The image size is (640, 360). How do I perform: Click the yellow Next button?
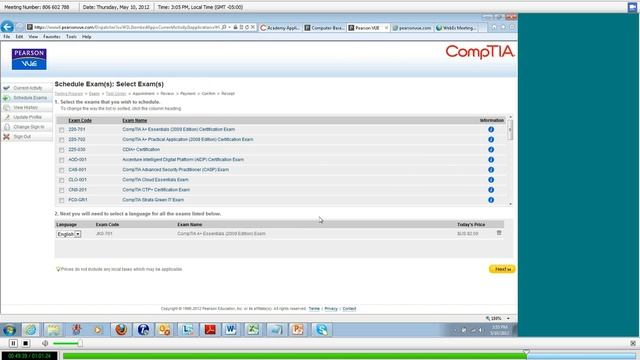(x=502, y=269)
